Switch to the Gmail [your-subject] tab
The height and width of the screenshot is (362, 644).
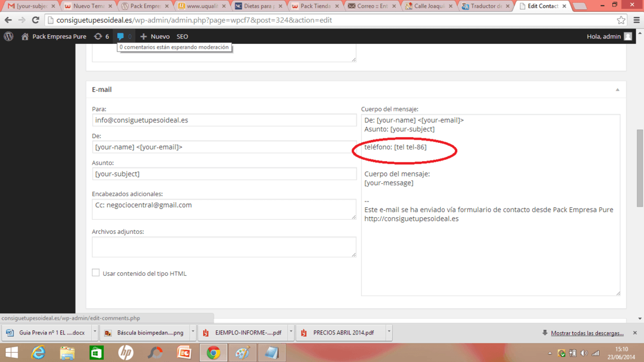(x=31, y=6)
